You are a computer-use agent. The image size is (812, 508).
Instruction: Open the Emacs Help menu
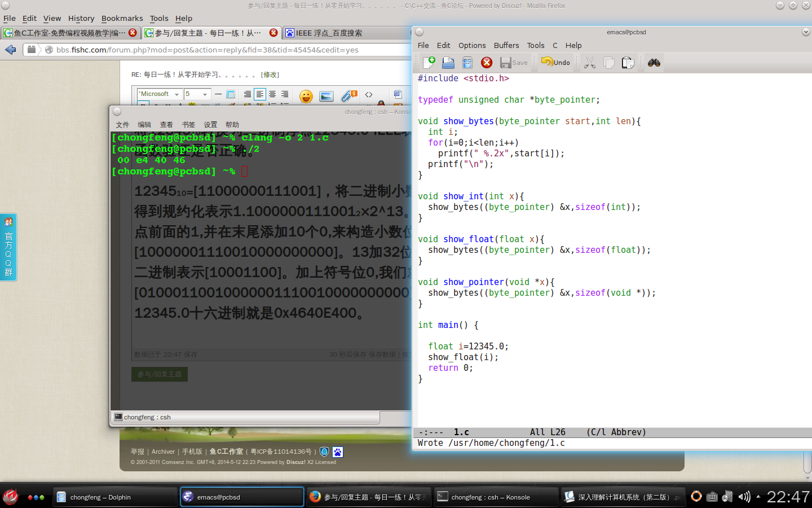(x=573, y=45)
